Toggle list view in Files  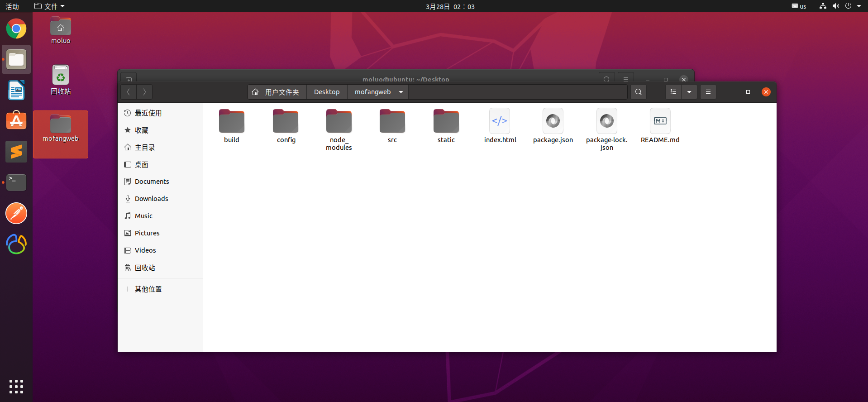[673, 92]
